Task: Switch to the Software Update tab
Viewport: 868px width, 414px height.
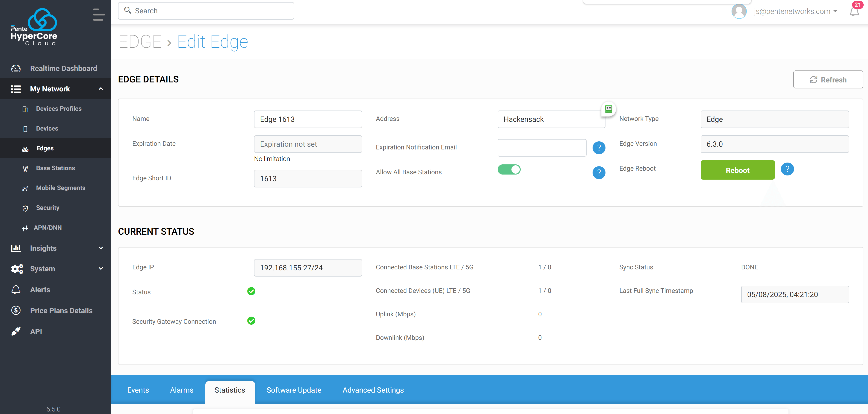Action: coord(294,390)
